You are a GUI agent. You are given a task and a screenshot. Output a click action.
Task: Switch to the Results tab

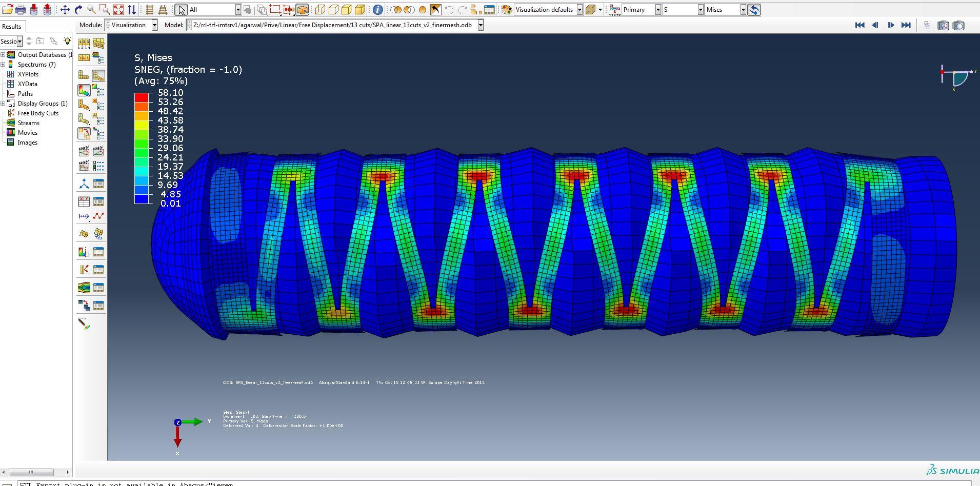(x=11, y=26)
